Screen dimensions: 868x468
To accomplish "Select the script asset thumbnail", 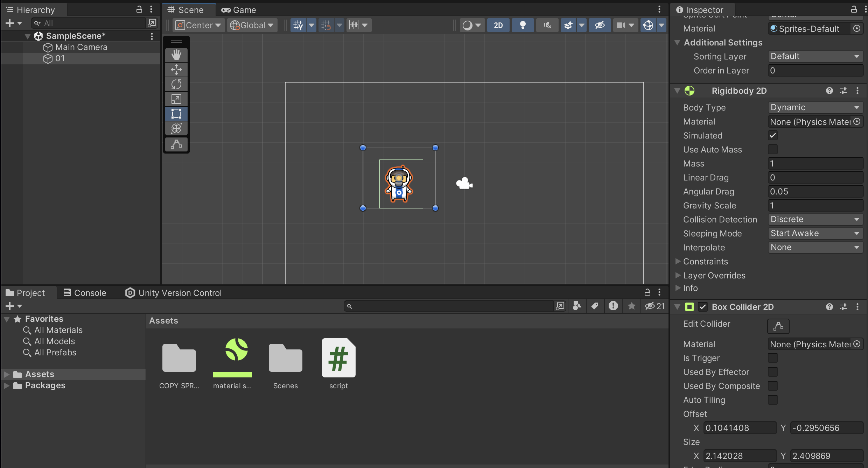I will click(338, 359).
